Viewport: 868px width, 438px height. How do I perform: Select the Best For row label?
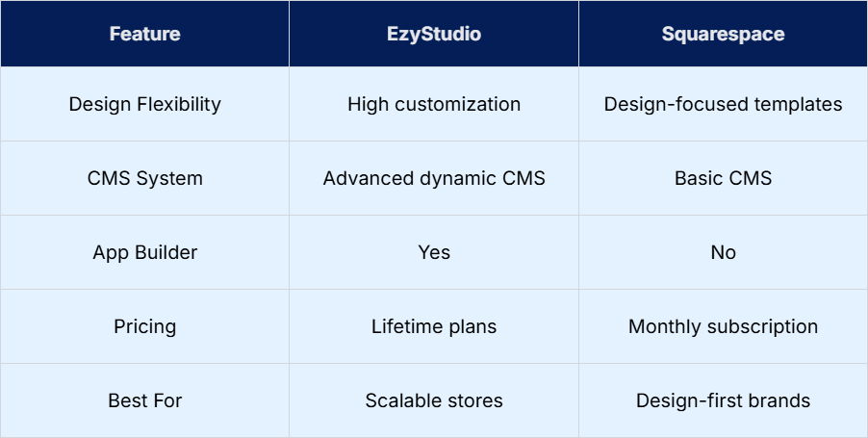tap(144, 400)
